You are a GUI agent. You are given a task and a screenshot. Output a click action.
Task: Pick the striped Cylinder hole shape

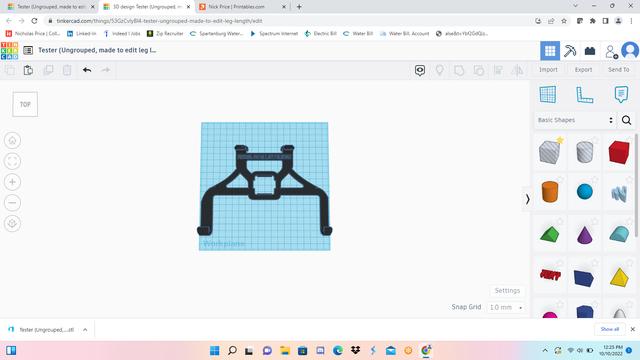[x=584, y=152]
